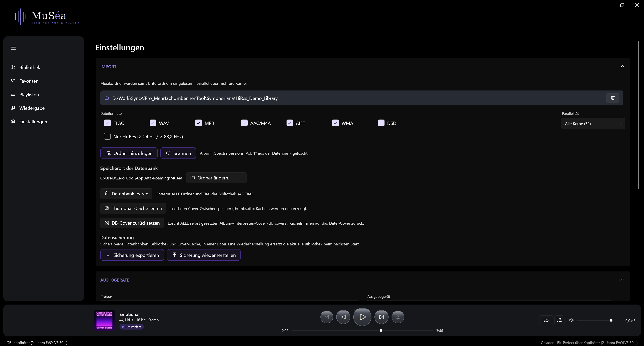Skip to next track

[x=381, y=317]
